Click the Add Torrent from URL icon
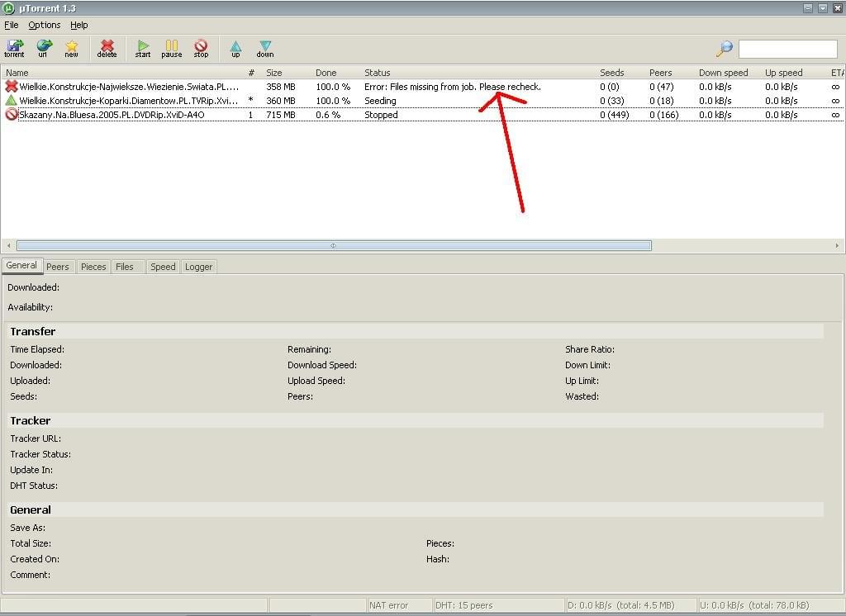Image resolution: width=846 pixels, height=616 pixels. pos(43,48)
